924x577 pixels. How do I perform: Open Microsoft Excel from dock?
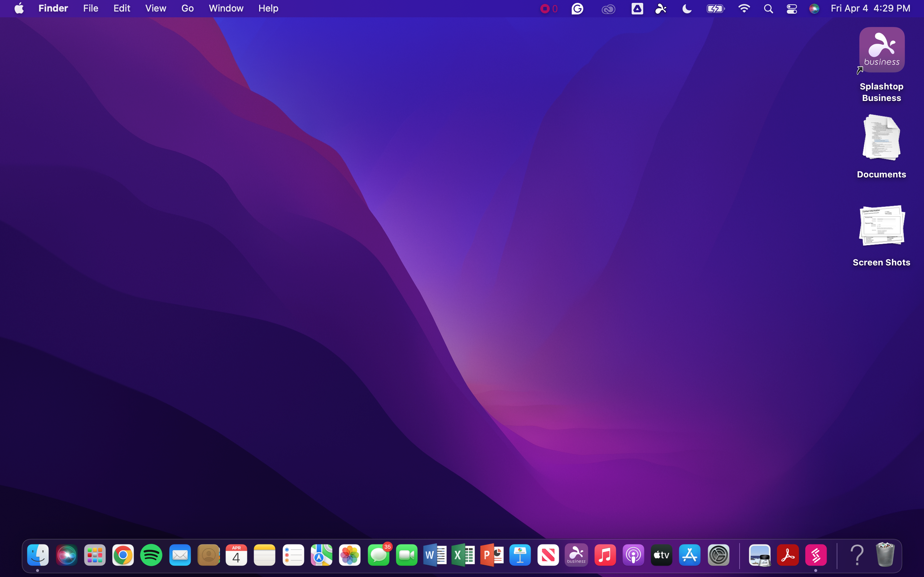(463, 555)
